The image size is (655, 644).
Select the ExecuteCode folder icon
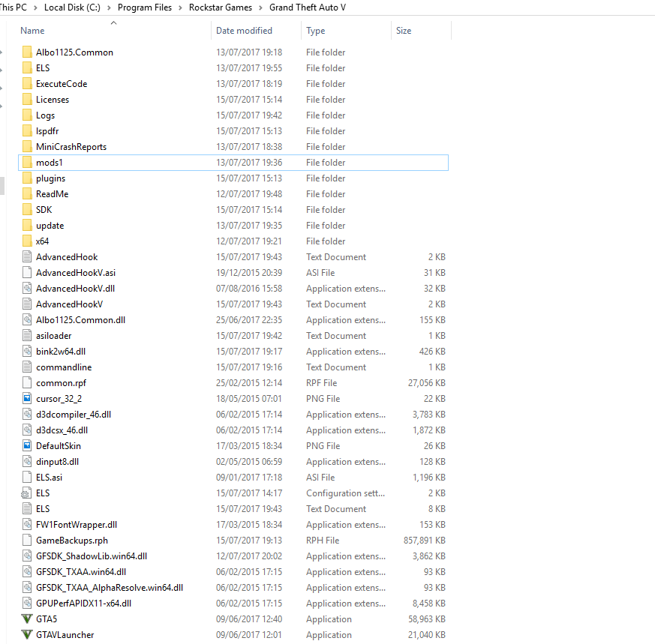point(27,84)
